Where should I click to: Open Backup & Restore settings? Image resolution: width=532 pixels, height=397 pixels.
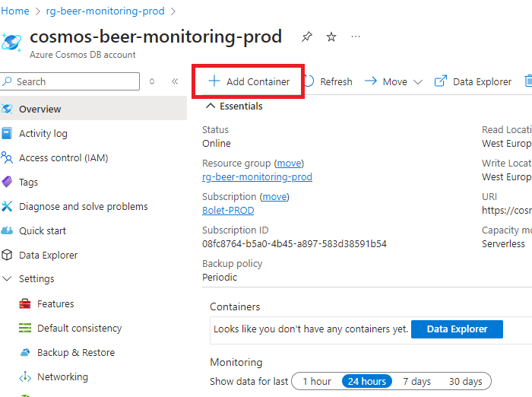76,353
